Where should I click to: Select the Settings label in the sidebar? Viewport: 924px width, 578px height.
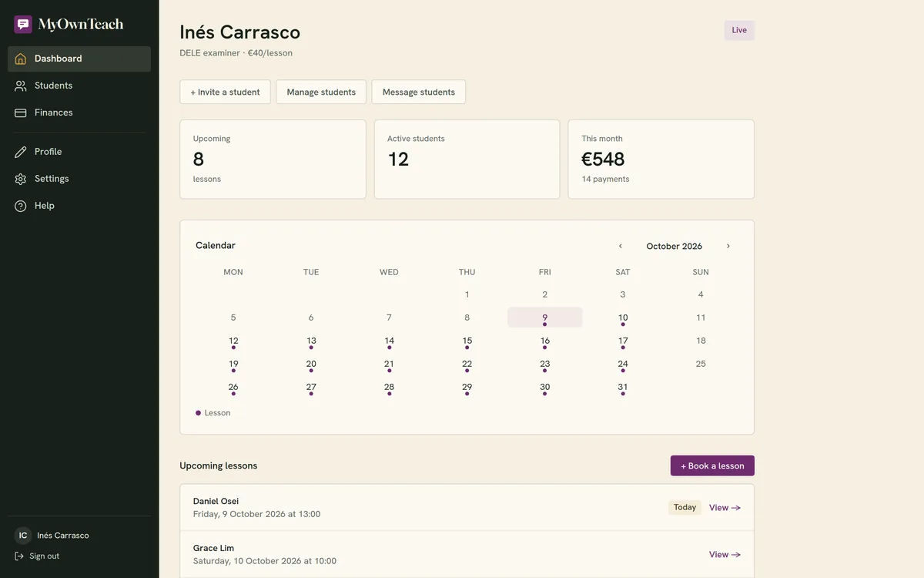52,179
